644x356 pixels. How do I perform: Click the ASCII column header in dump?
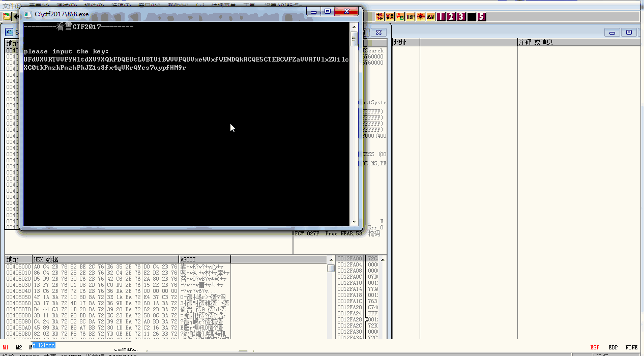[x=204, y=259]
